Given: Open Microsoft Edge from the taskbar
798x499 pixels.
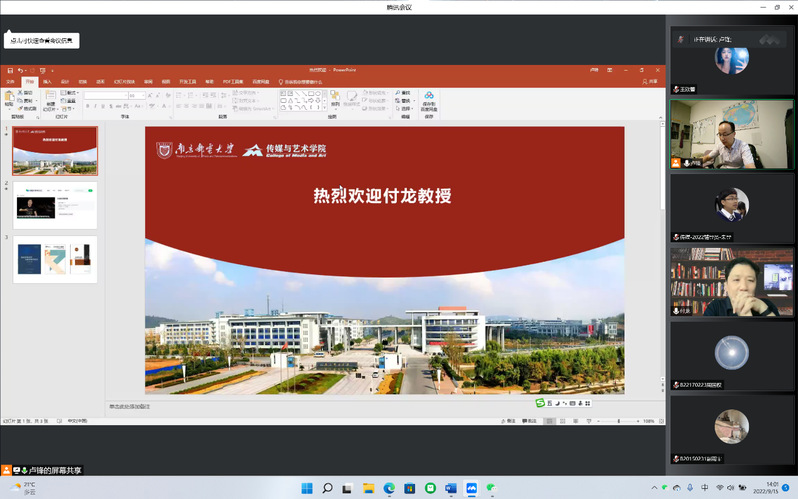Looking at the screenshot, I should [389, 489].
